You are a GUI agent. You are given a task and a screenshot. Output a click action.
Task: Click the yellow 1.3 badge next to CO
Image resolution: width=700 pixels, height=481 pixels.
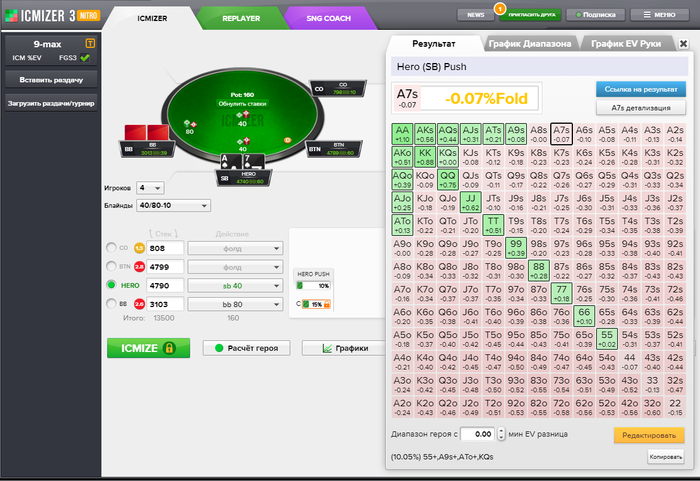click(139, 248)
